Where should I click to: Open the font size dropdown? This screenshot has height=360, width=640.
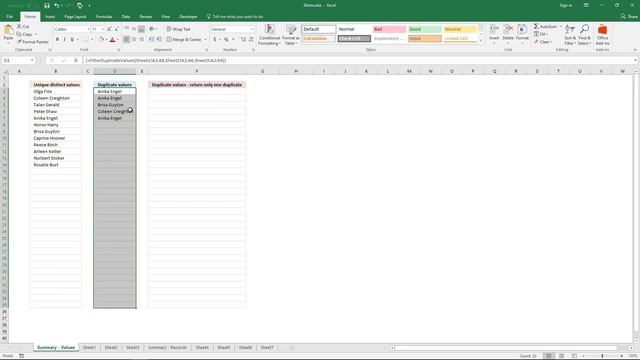tap(102, 29)
